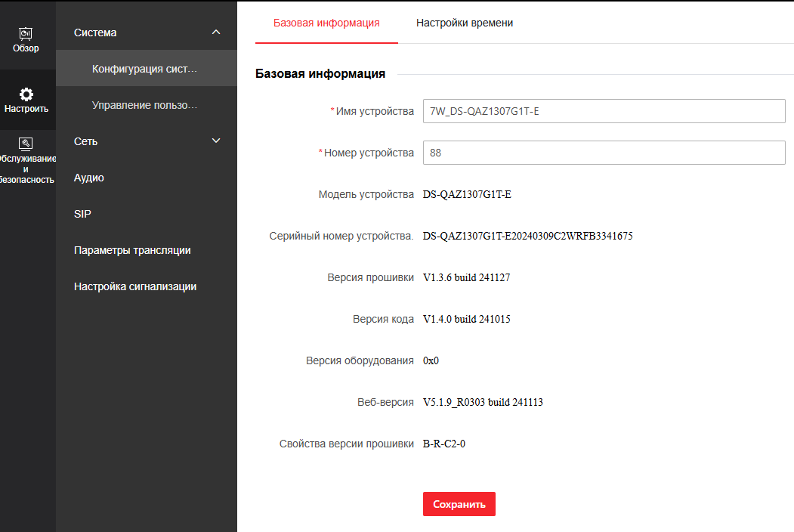Open the Обслуживание и безопасность wrench icon

click(26, 143)
